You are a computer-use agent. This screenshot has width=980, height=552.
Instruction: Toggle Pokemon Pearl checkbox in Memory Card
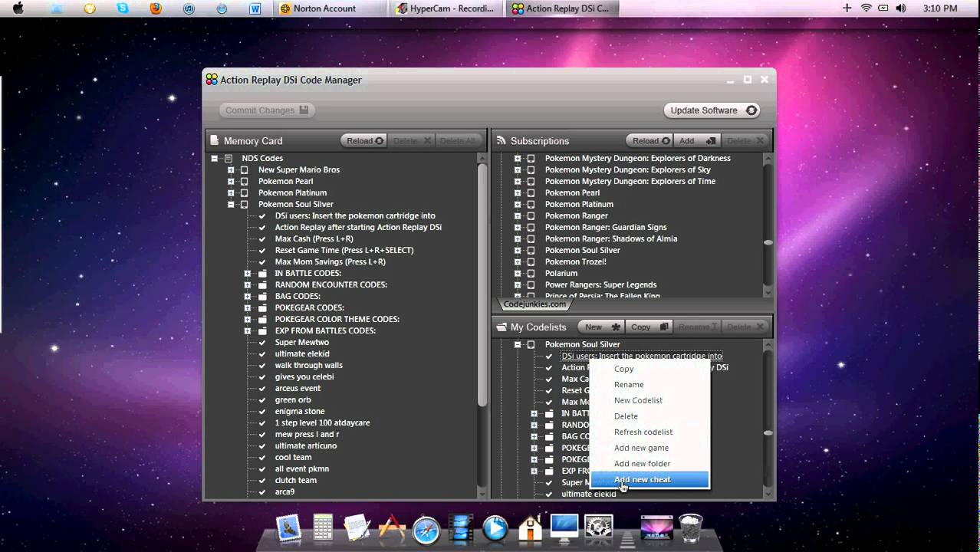245,182
